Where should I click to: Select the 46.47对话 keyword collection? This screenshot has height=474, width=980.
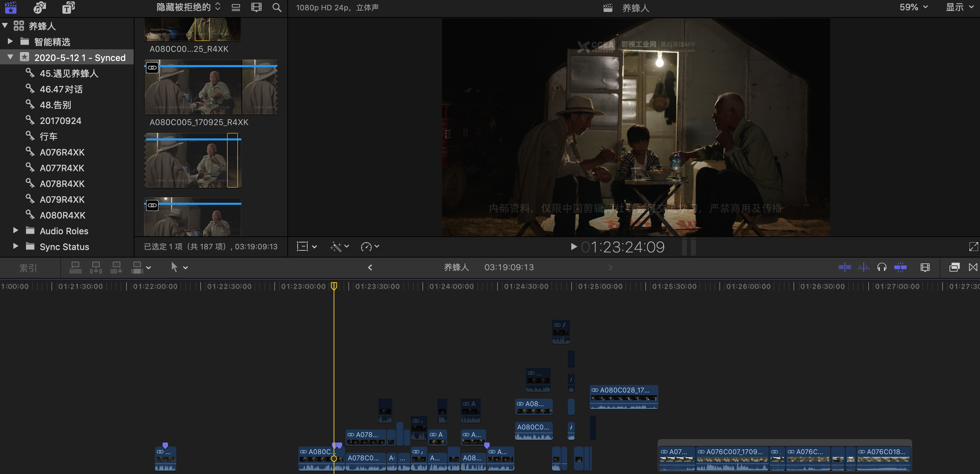(x=61, y=89)
